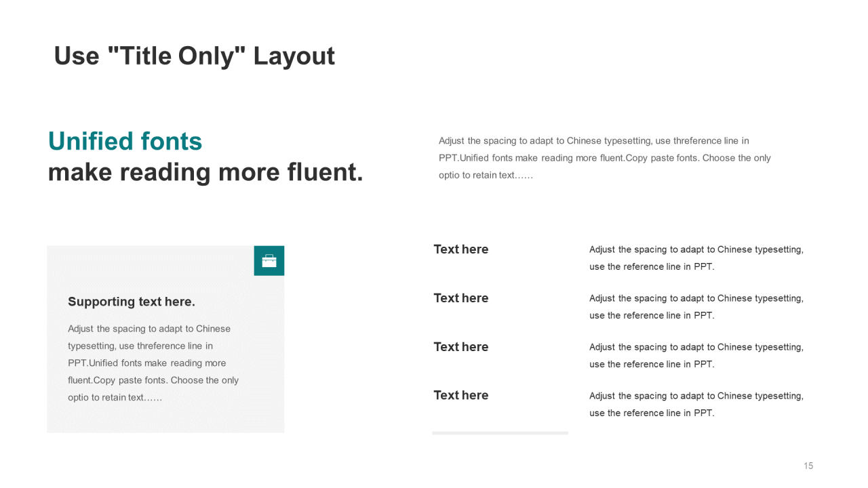
Task: Select the thin gray line below the last 'Text here'
Action: (x=500, y=433)
